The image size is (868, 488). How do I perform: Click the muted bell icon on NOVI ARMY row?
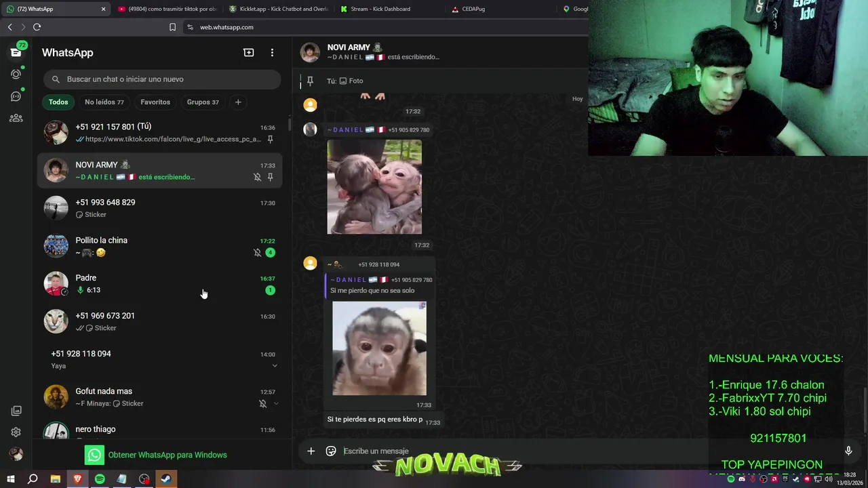pyautogui.click(x=257, y=177)
